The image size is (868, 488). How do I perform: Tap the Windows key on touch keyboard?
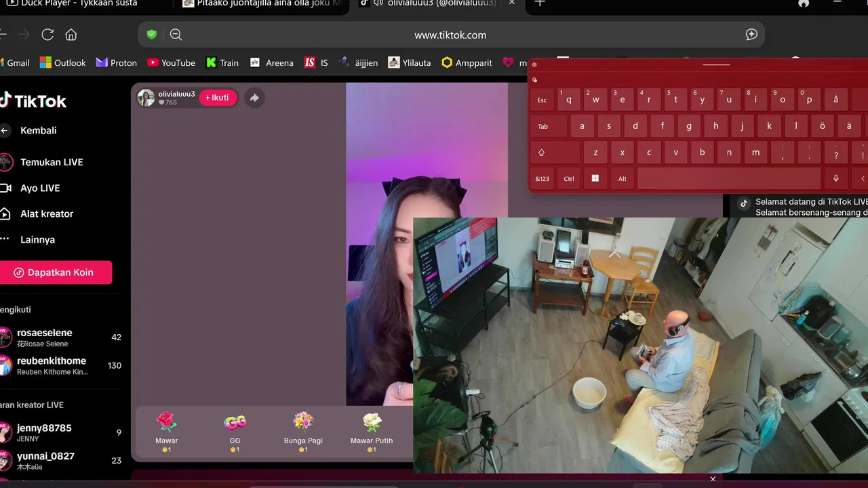(x=595, y=179)
